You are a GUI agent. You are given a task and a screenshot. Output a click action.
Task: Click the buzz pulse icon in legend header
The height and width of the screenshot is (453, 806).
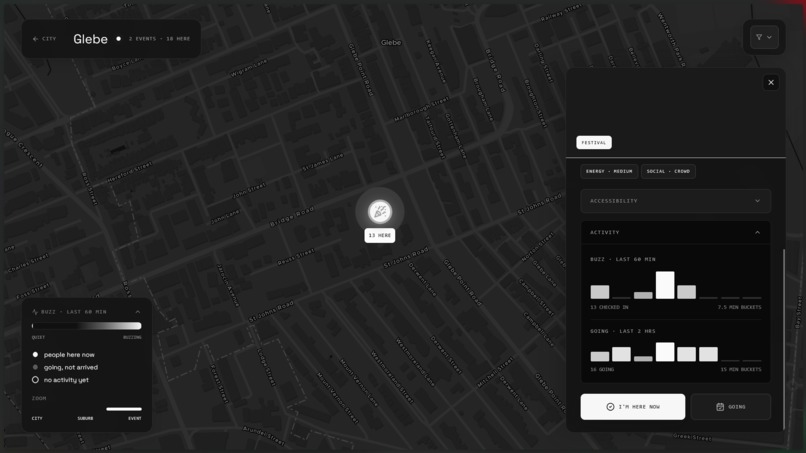click(x=35, y=312)
